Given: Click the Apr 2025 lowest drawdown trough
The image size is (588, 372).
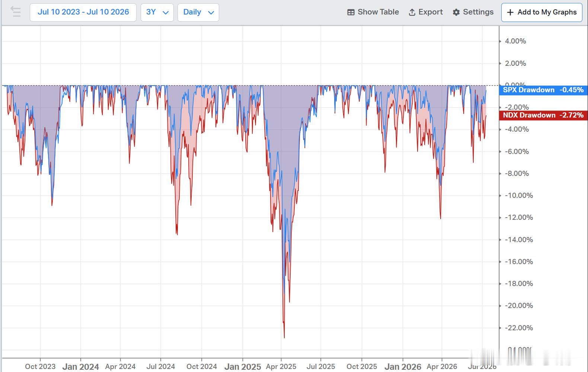Looking at the screenshot, I should [x=284, y=337].
